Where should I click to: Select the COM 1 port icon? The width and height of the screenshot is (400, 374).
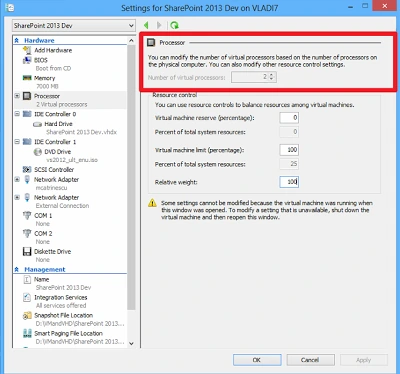click(x=27, y=215)
